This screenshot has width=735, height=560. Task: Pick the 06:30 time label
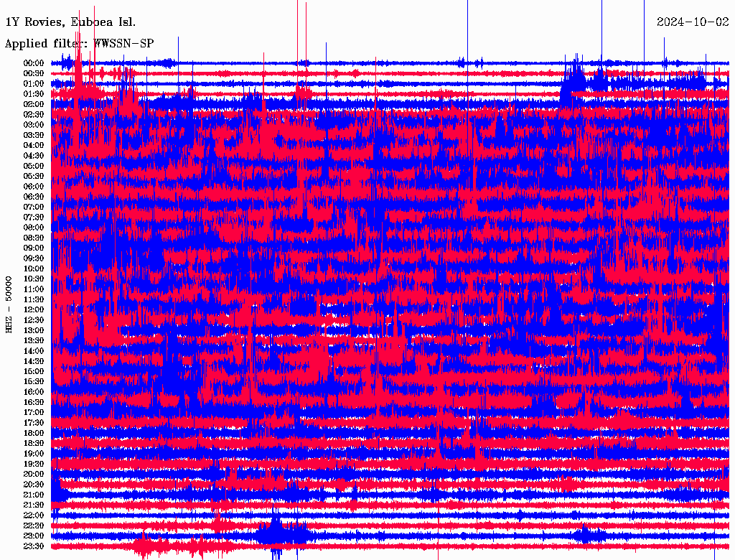point(34,197)
